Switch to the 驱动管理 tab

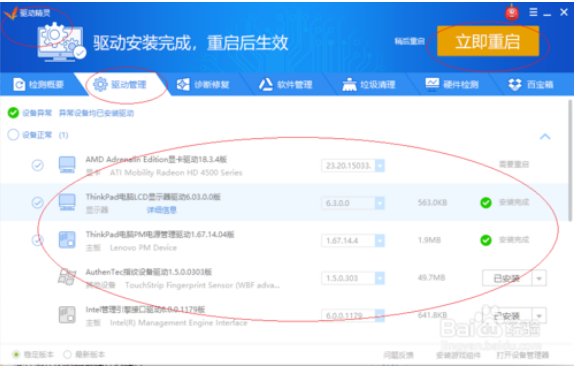[x=122, y=85]
